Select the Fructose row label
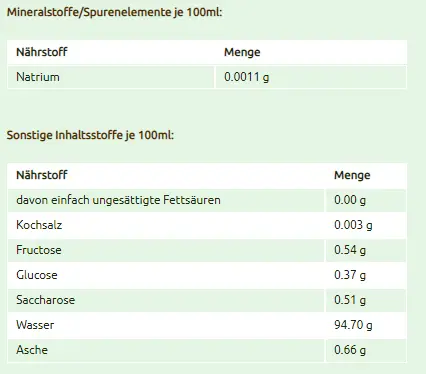 click(x=39, y=250)
